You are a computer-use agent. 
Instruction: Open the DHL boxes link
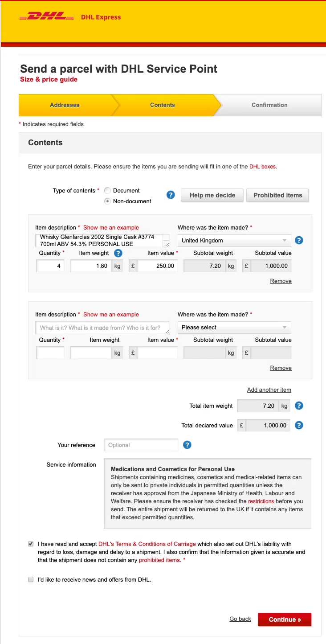tap(262, 167)
